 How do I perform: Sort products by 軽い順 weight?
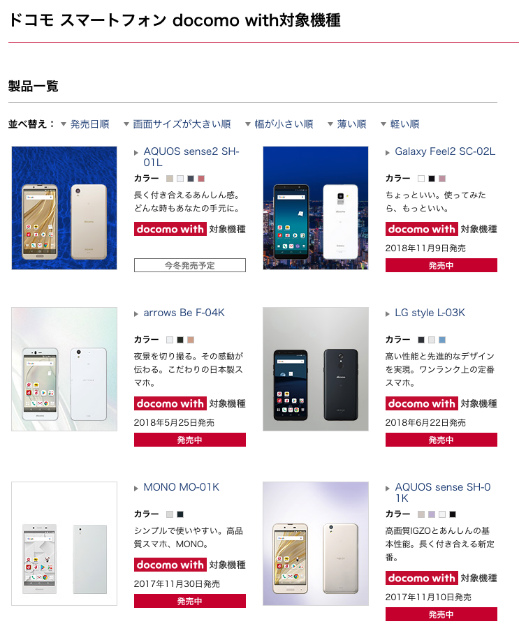(404, 124)
